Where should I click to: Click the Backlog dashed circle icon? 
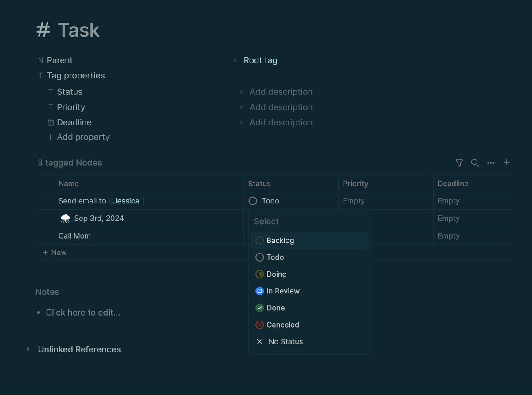[x=260, y=240]
